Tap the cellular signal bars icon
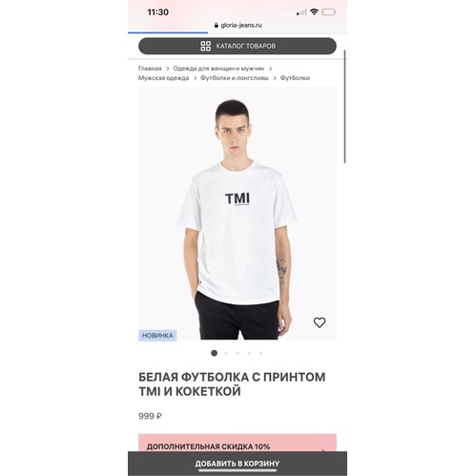 301,12
